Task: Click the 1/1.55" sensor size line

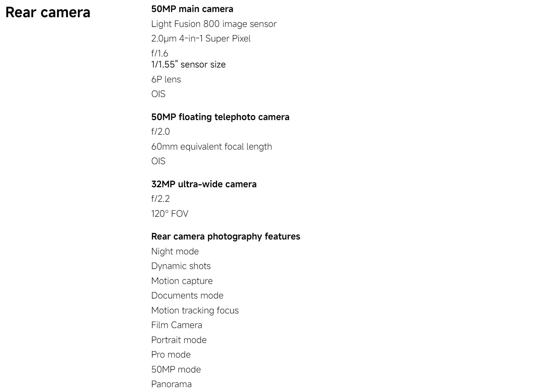Action: click(188, 65)
